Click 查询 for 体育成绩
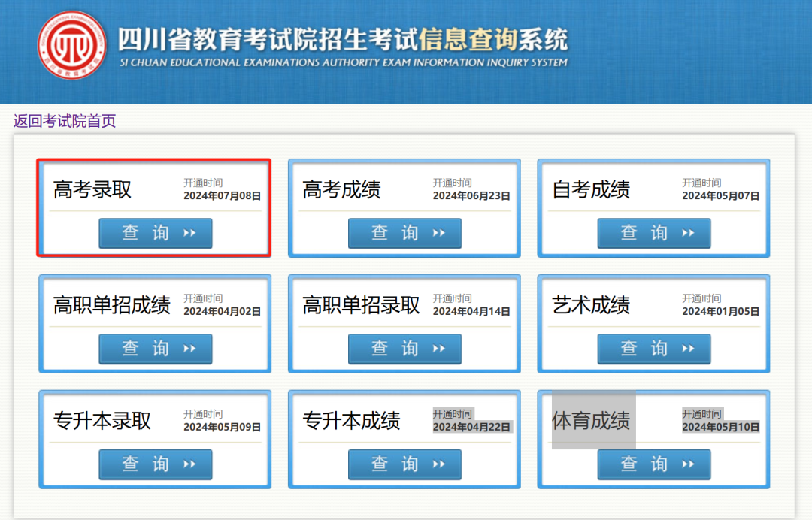812x520 pixels. pos(654,464)
